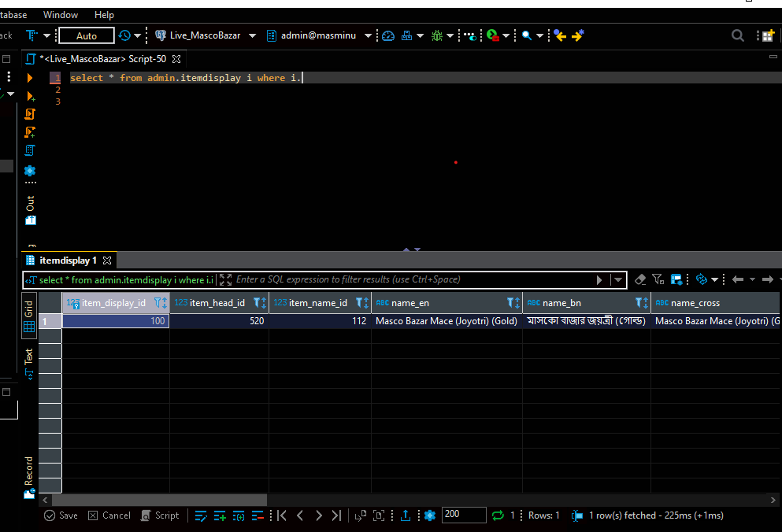The image size is (782, 532).
Task: Click the 1 row(s) fetched status message
Action: [x=656, y=515]
